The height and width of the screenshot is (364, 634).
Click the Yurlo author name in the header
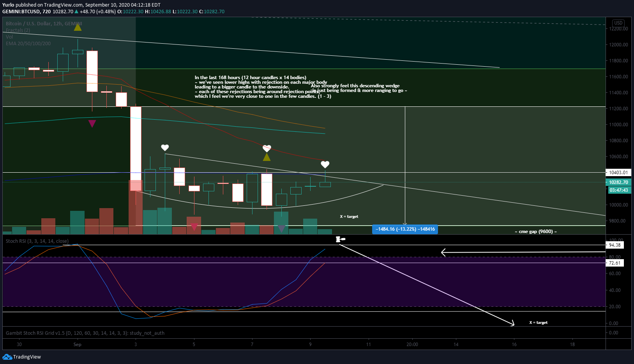(8, 5)
